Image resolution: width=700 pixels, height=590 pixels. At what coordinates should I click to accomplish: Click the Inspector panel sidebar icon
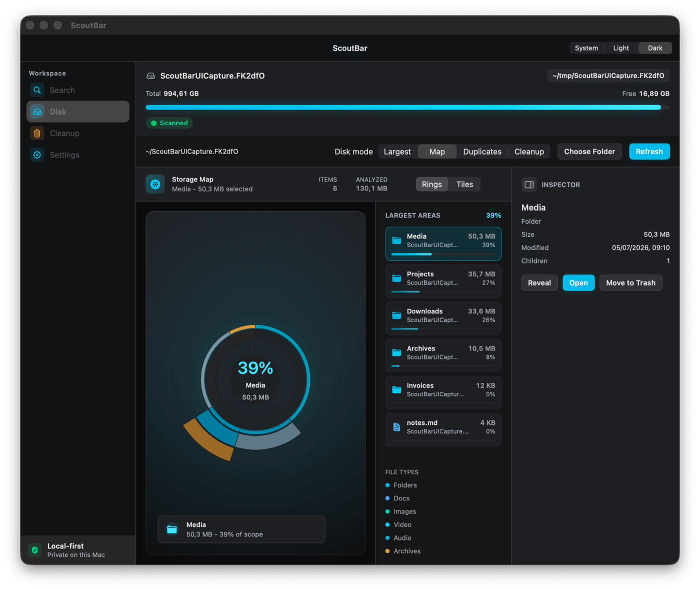coord(529,185)
